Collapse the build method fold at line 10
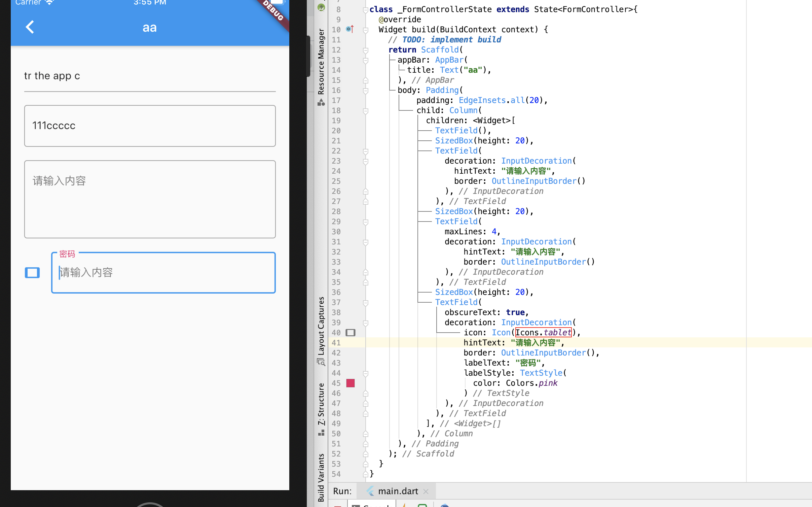This screenshot has height=507, width=812. pyautogui.click(x=365, y=30)
